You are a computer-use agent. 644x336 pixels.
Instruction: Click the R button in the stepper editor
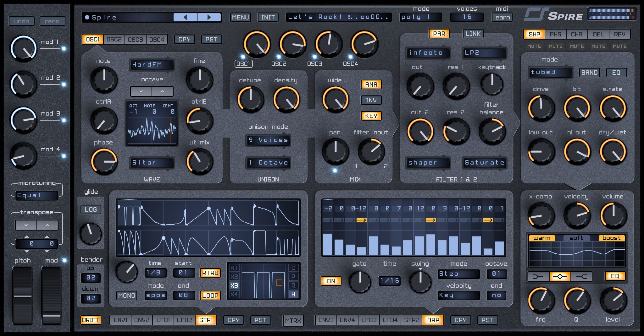pyautogui.click(x=293, y=285)
